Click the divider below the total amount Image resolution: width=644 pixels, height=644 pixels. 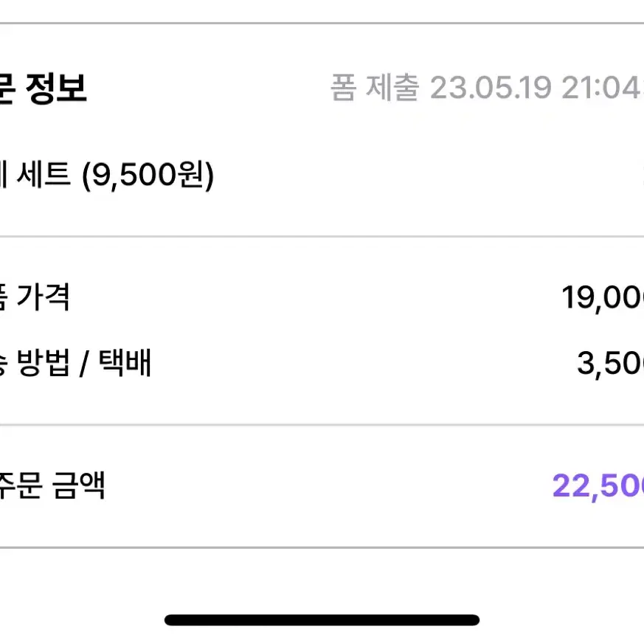(322, 547)
